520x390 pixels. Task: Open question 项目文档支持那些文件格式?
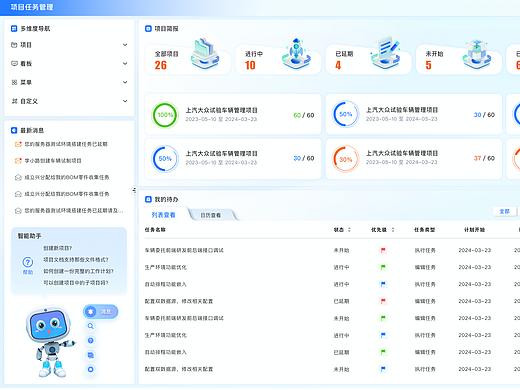[76, 259]
